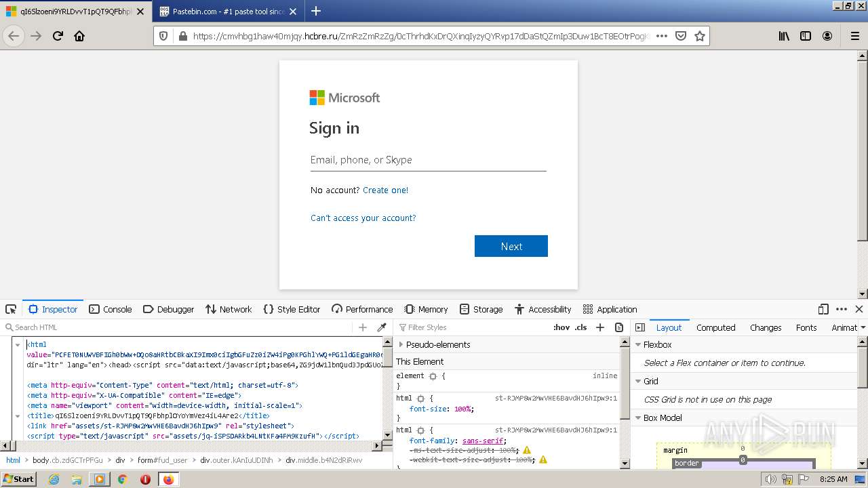Toggle selector highlighter for html font-size rule

tap(420, 399)
